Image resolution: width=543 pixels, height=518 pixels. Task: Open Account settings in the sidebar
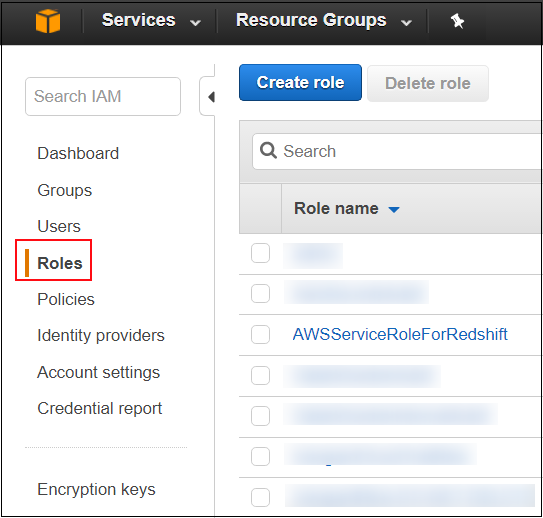click(x=98, y=373)
